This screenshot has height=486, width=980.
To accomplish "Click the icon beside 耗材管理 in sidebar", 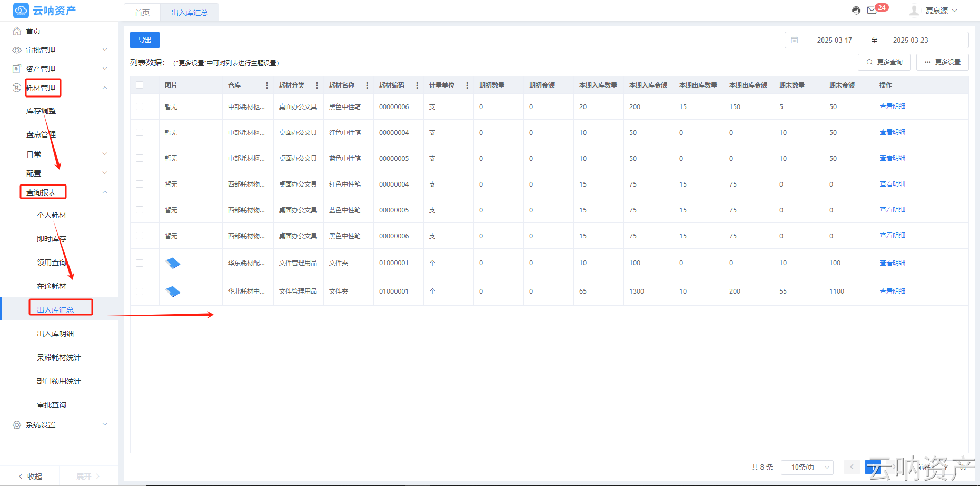I will (x=17, y=88).
